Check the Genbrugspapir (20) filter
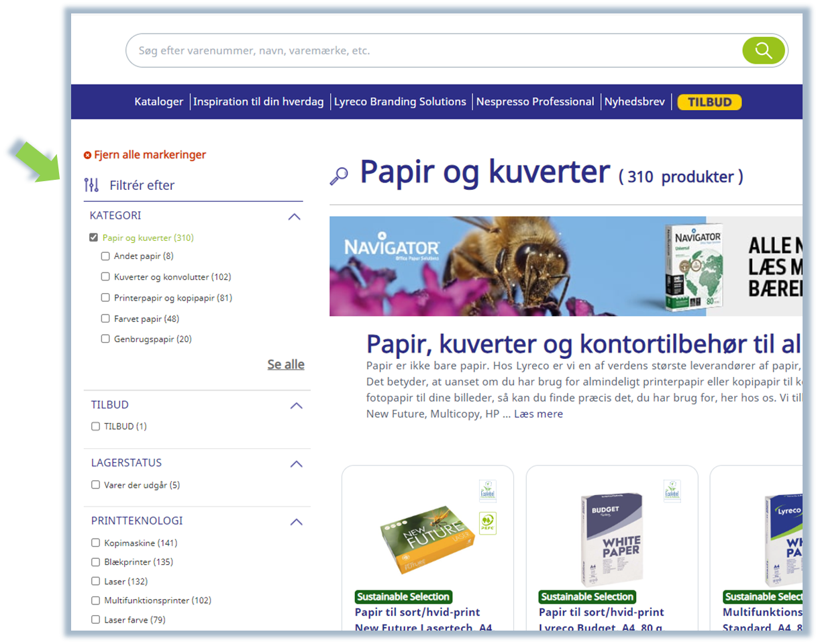Viewport: 818px width, 644px height. (x=105, y=339)
